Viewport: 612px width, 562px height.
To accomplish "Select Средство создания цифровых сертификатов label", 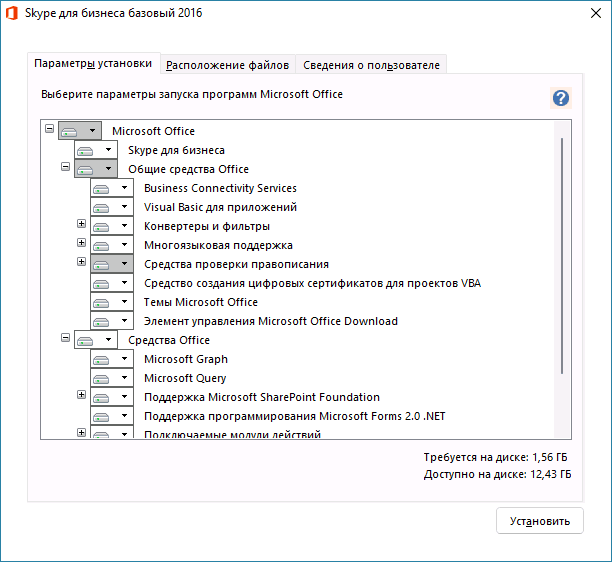I will pyautogui.click(x=313, y=283).
